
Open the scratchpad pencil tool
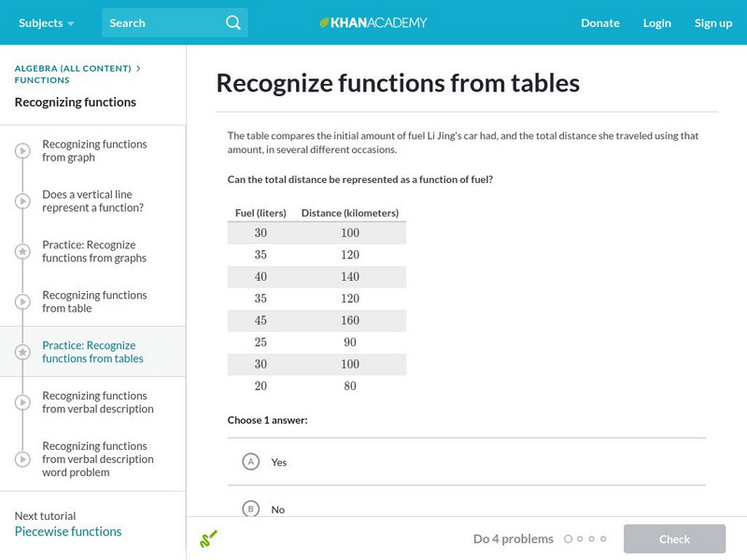(208, 539)
